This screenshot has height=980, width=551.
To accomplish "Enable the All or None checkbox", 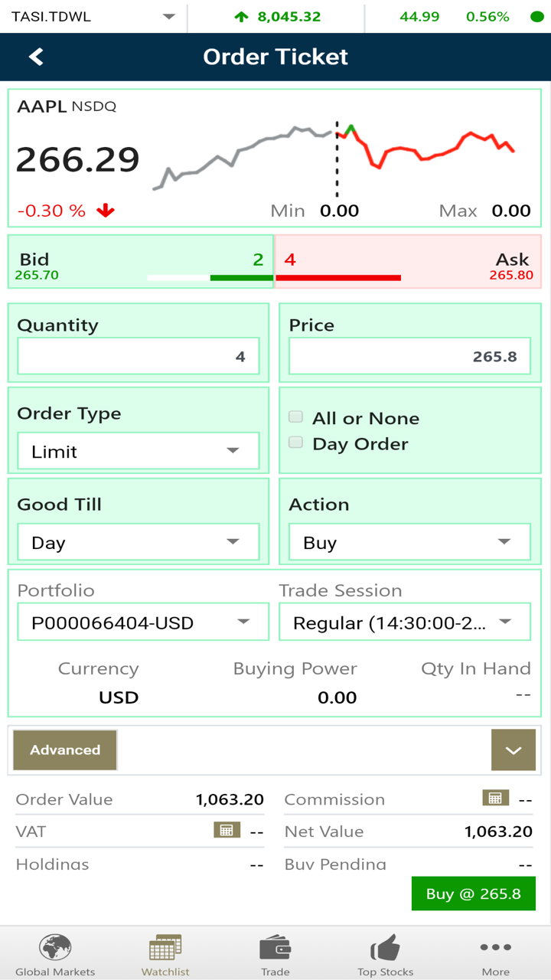I will (x=295, y=417).
